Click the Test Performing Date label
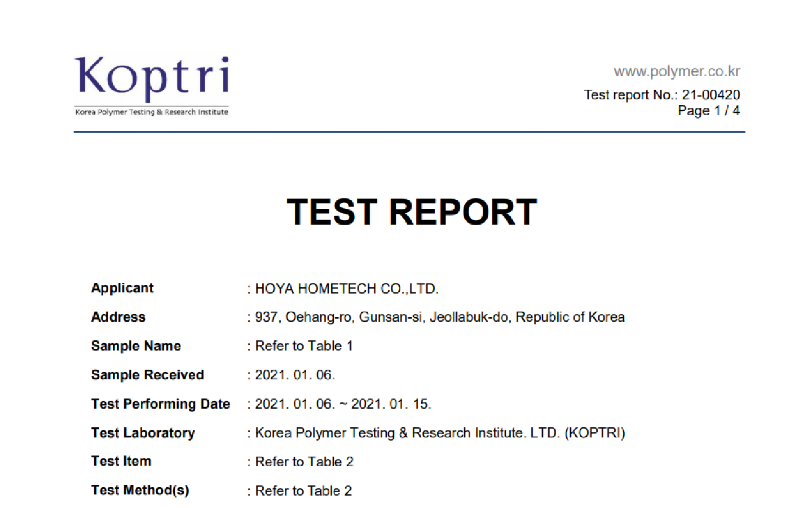The height and width of the screenshot is (508, 812). [x=160, y=404]
